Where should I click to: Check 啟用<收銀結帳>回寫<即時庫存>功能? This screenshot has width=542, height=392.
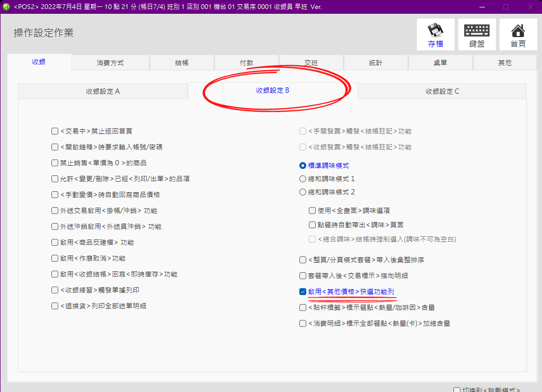tap(55, 274)
